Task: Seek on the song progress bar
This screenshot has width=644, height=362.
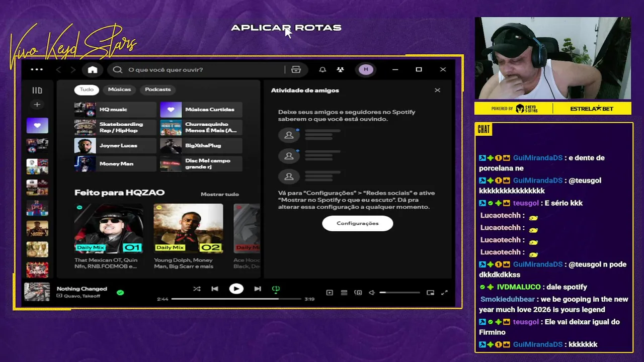Action: click(x=236, y=299)
